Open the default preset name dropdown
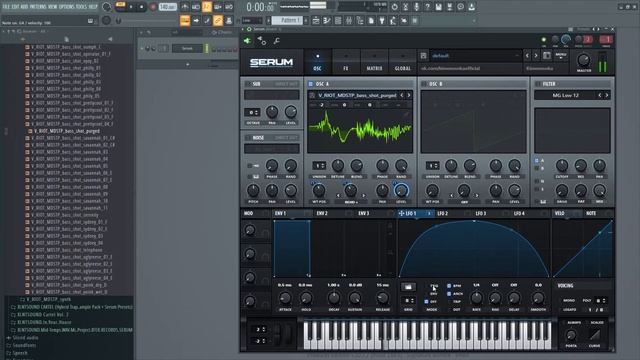The width and height of the screenshot is (640, 360). pyautogui.click(x=476, y=56)
